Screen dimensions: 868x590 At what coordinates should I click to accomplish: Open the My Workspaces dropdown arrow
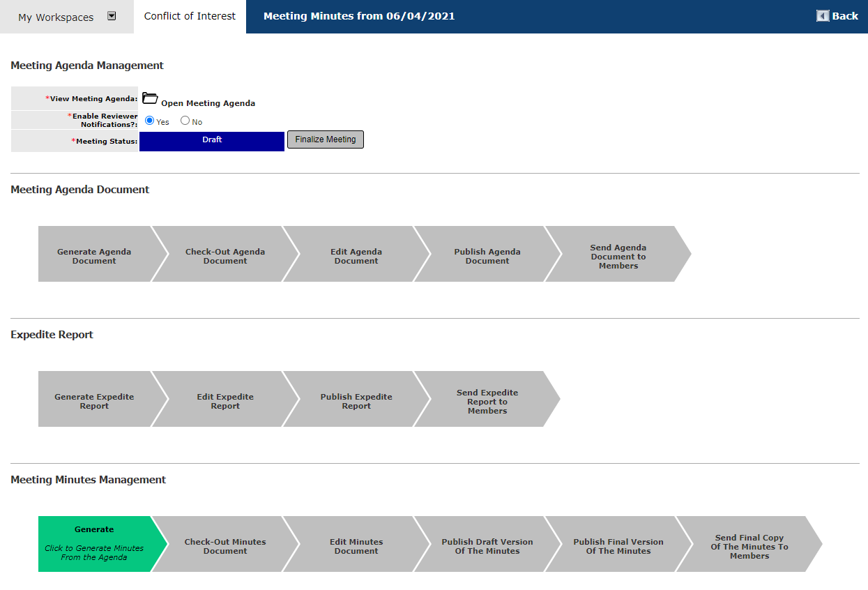(112, 16)
